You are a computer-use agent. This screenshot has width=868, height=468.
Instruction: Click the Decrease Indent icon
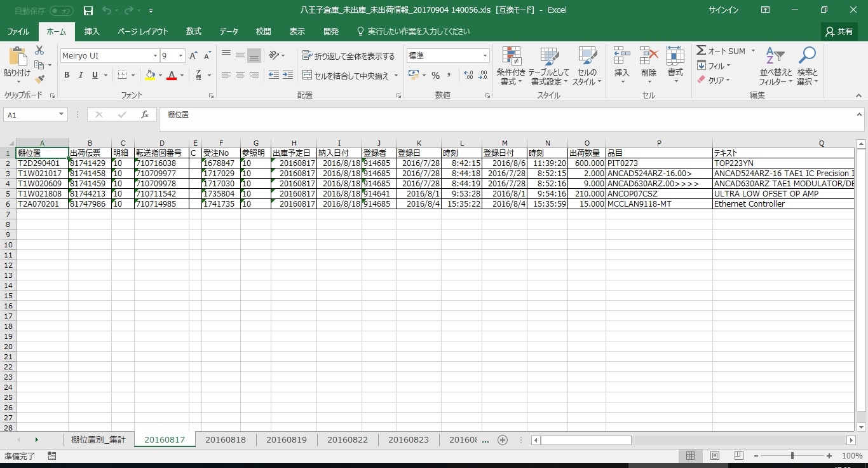pos(274,75)
